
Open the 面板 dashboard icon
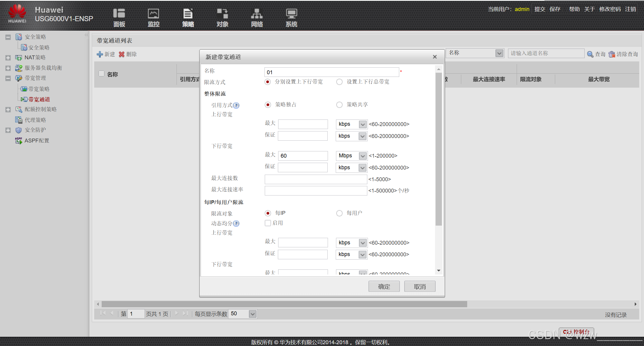click(119, 14)
